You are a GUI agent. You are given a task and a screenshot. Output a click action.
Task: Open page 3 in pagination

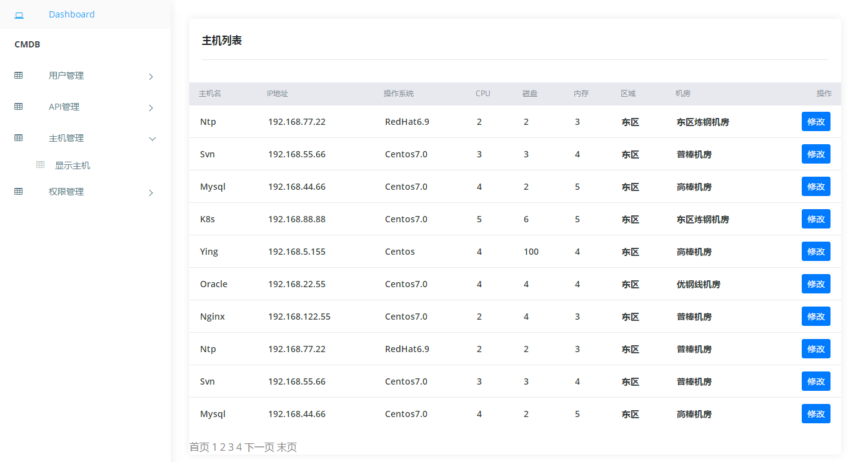tap(231, 447)
